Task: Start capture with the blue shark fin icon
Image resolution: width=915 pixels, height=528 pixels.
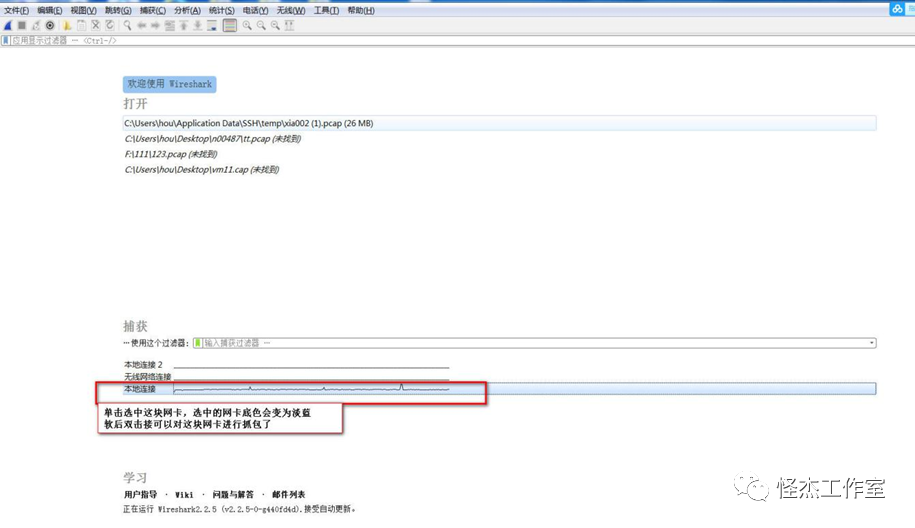Action: click(x=8, y=25)
